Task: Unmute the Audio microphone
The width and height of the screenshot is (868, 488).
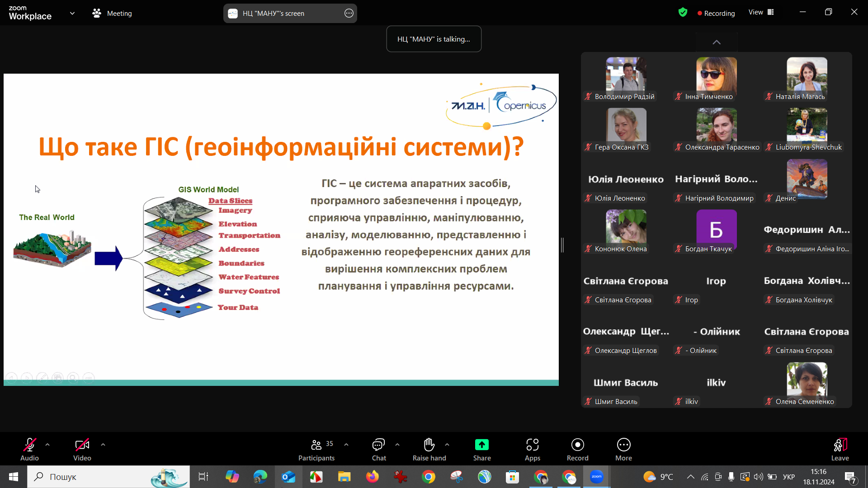Action: pos(29,446)
